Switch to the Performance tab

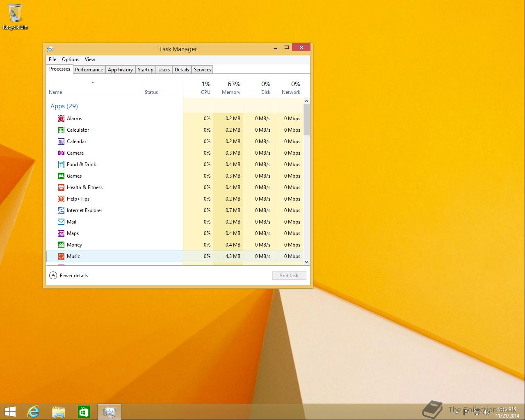click(x=89, y=70)
